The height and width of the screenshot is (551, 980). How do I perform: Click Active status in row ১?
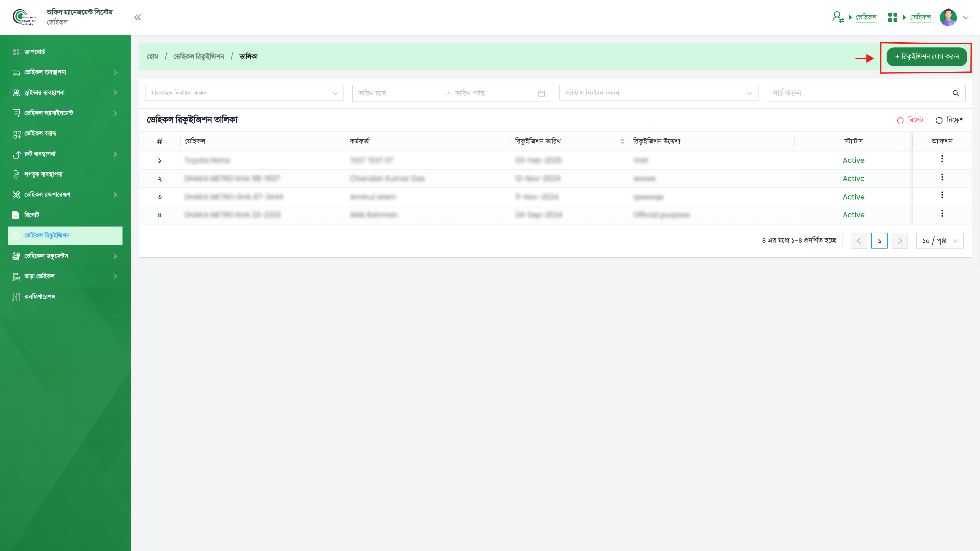click(x=853, y=160)
